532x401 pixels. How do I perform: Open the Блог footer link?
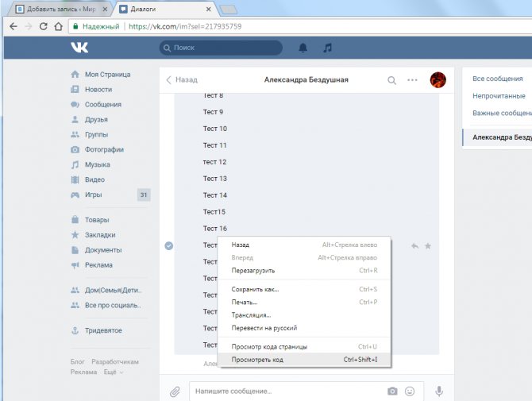(x=77, y=362)
